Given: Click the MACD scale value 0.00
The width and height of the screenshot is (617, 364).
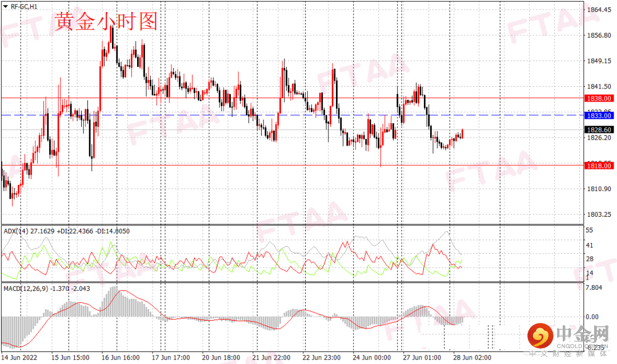Looking at the screenshot, I should 592,317.
